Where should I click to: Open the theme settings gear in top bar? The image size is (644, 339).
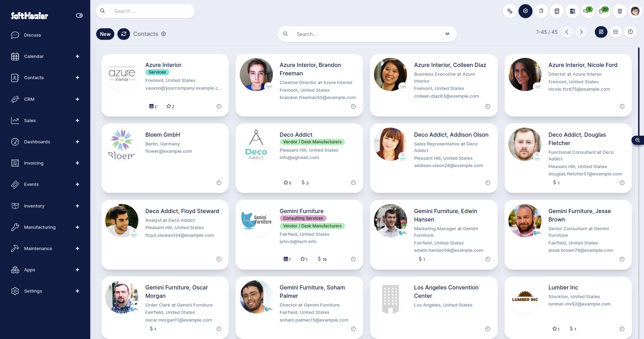[526, 11]
